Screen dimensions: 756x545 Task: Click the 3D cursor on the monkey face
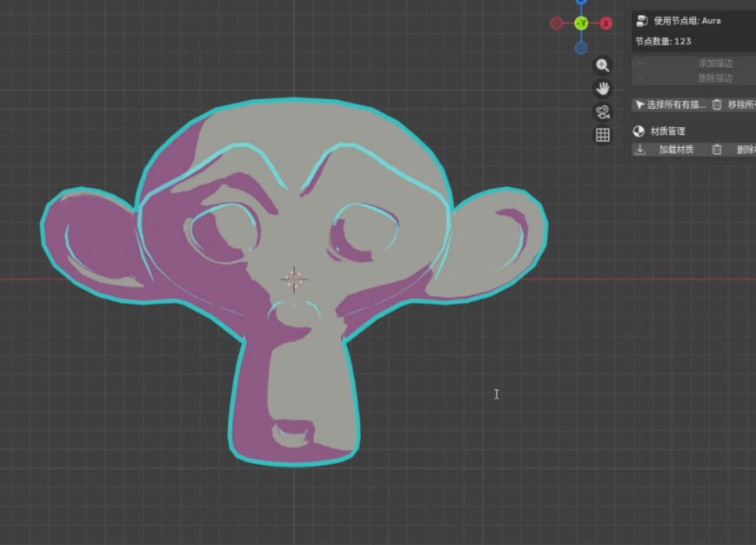point(294,279)
